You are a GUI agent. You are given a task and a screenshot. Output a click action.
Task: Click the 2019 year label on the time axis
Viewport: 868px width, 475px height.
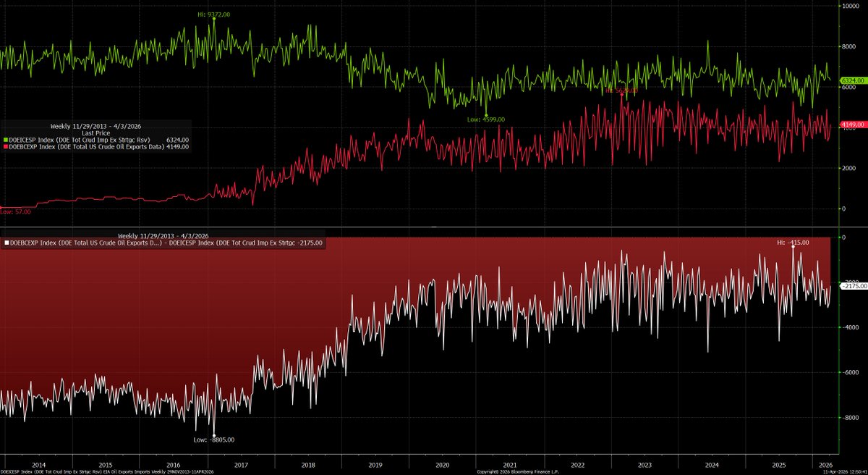(x=375, y=464)
